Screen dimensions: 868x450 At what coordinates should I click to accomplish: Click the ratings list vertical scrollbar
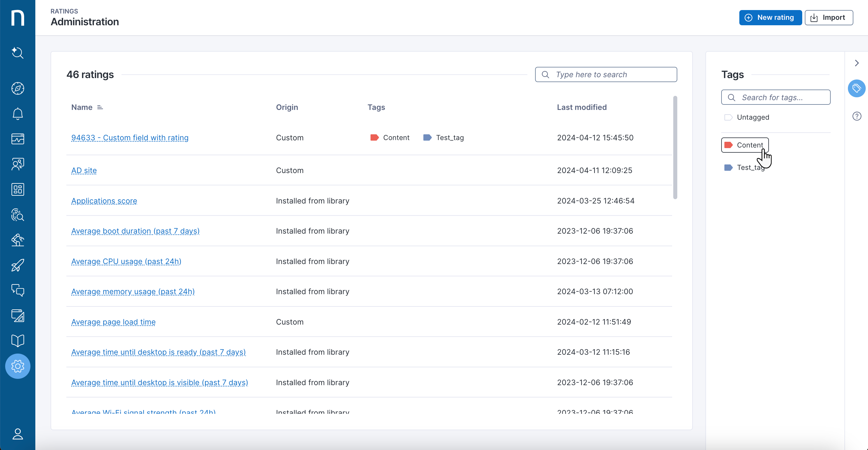click(675, 148)
